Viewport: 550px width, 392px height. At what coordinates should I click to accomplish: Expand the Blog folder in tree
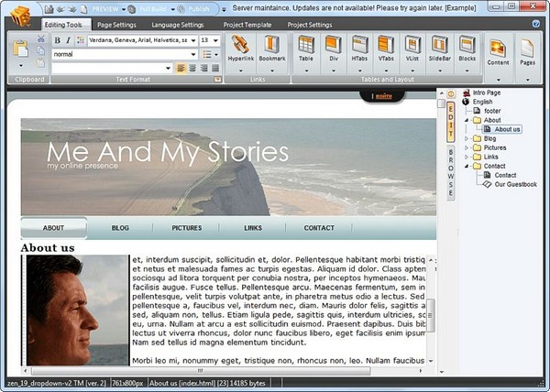pos(467,138)
